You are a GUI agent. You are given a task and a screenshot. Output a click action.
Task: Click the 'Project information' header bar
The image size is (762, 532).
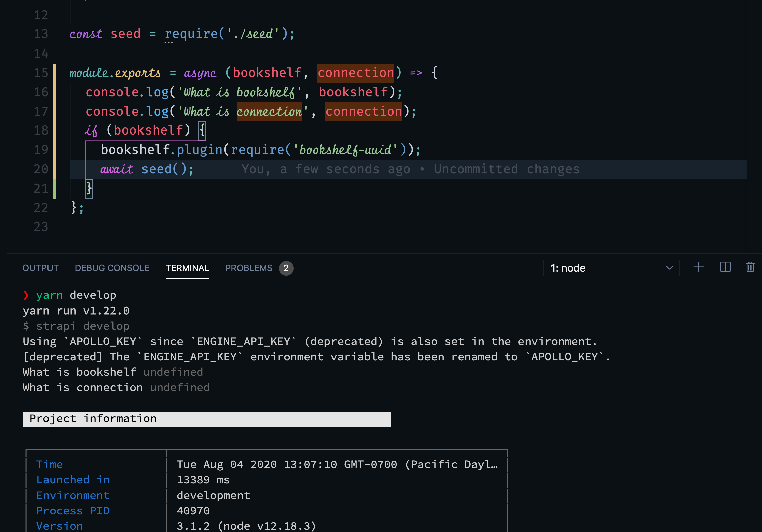[x=207, y=419]
